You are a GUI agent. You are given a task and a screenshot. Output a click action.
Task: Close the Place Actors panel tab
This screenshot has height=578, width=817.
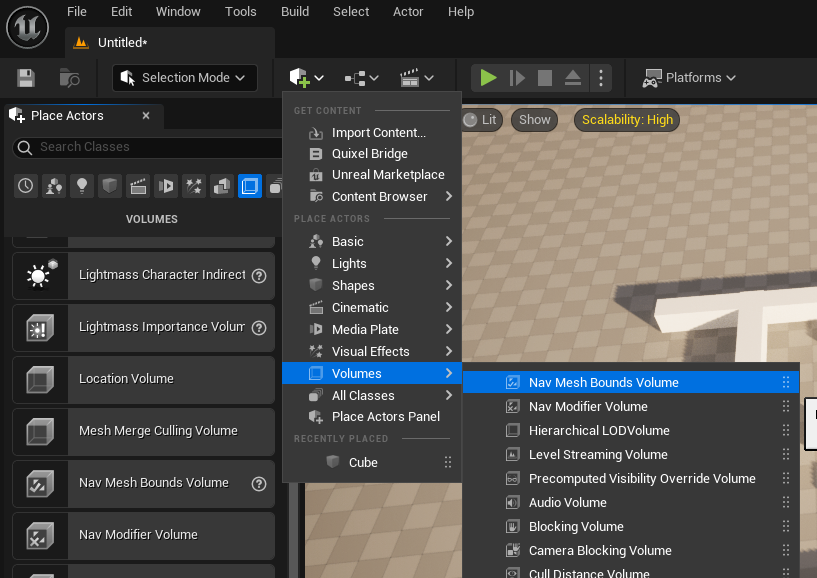tap(146, 115)
